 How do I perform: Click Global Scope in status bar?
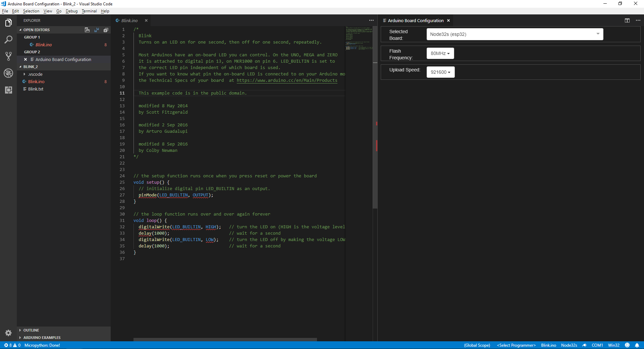(x=477, y=345)
